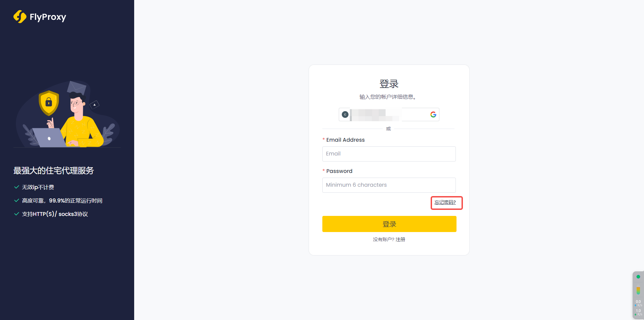Click the checkmark beside 99.9% uptime line
This screenshot has height=320, width=644.
tap(16, 200)
